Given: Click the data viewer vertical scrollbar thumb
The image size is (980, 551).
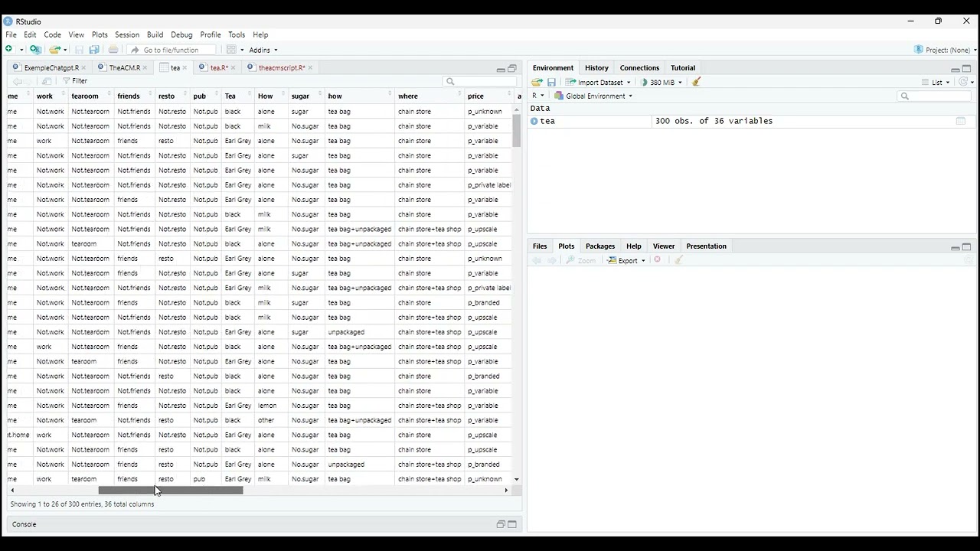Looking at the screenshot, I should [517, 131].
